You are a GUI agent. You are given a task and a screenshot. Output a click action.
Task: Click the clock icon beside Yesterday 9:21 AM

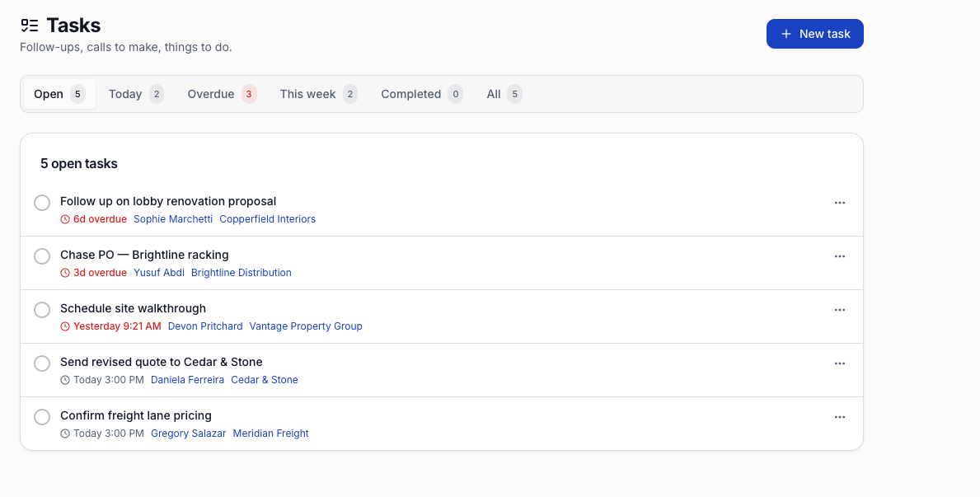click(x=65, y=326)
